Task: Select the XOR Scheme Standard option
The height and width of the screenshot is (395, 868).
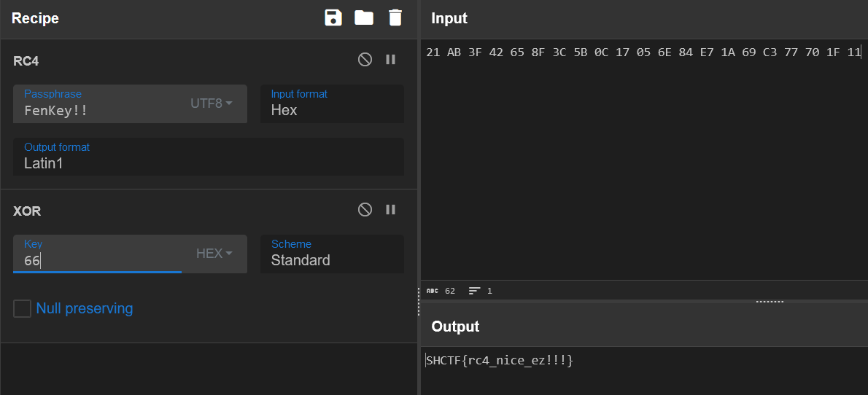Action: pyautogui.click(x=332, y=254)
